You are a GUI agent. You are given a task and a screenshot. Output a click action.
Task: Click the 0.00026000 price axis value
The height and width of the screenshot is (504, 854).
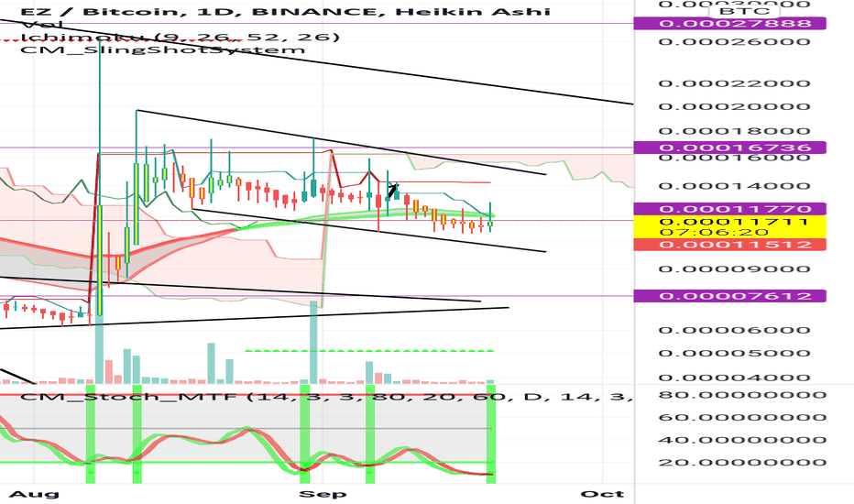coord(734,41)
